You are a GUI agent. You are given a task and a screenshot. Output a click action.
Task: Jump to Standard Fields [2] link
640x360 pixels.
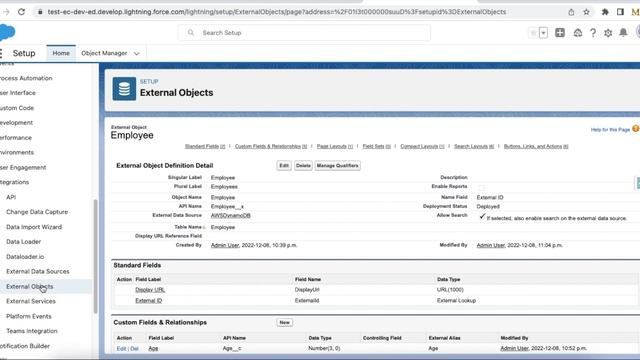point(205,146)
